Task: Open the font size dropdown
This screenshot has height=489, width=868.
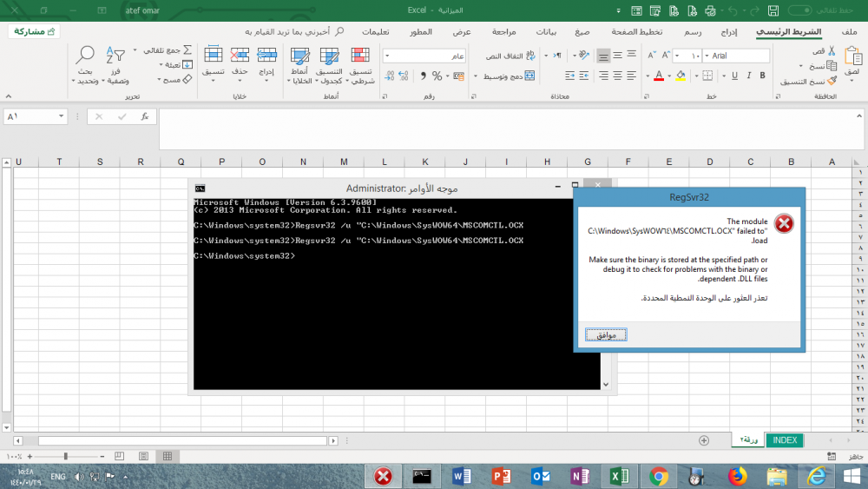Action: (677, 56)
